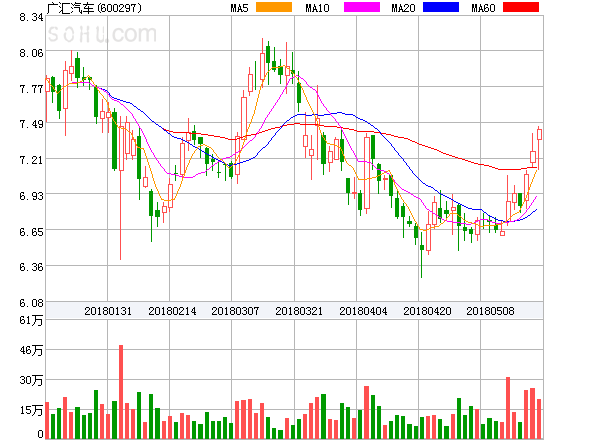Click the 20180404 date label
The width and height of the screenshot is (600, 440).
coord(363,311)
